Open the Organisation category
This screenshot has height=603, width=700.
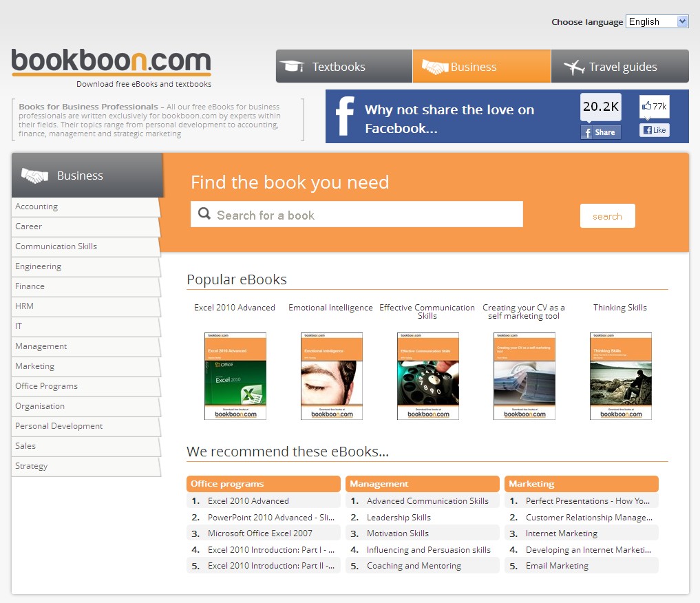(85, 406)
